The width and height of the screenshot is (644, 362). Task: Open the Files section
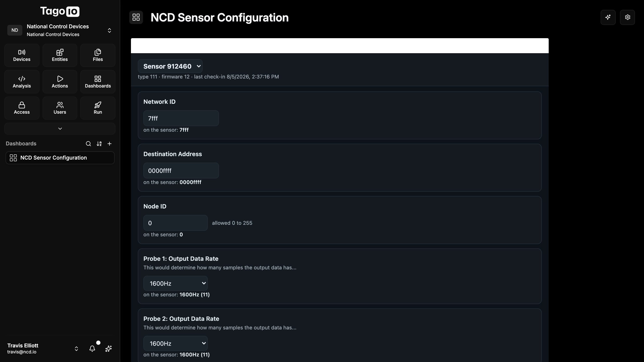(x=98, y=55)
